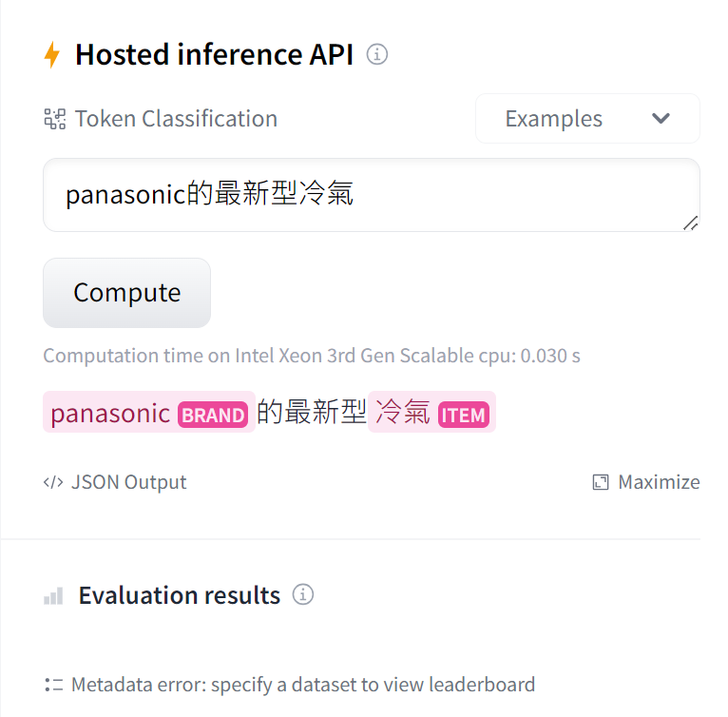The image size is (728, 717).
Task: Click the Token Classification label
Action: click(x=176, y=119)
